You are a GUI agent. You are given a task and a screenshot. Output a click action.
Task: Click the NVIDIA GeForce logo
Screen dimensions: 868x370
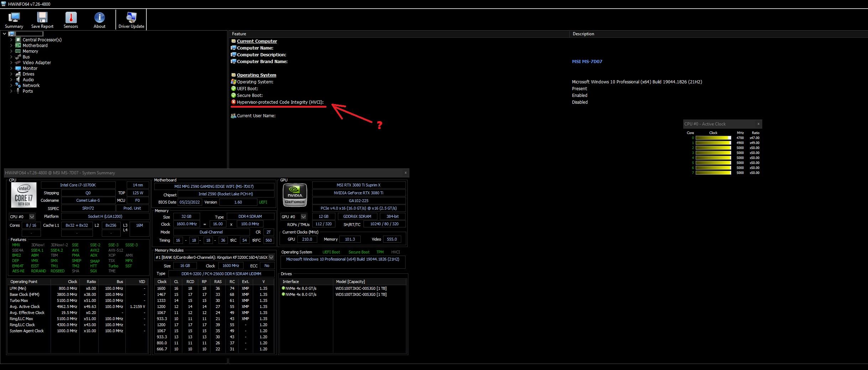(295, 195)
